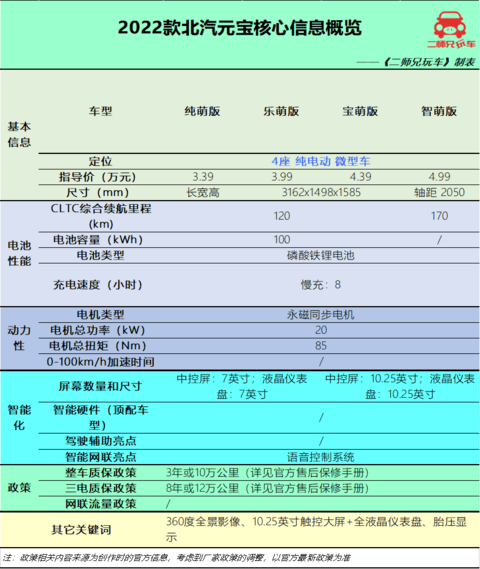Viewport: 480px width, 569px height.
Task: Select range value 120
Action: (x=282, y=216)
